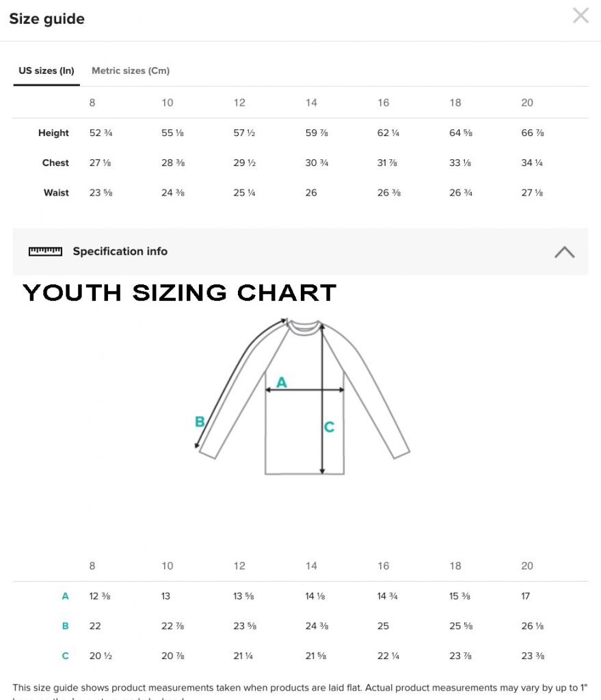Image resolution: width=601 pixels, height=700 pixels.
Task: Click the Waist row label
Action: (56, 192)
